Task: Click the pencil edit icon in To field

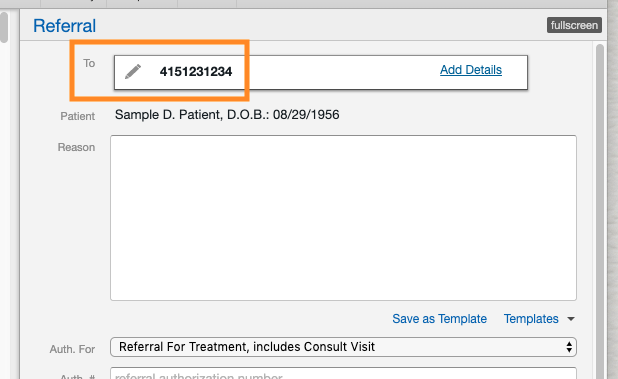Action: (x=133, y=72)
